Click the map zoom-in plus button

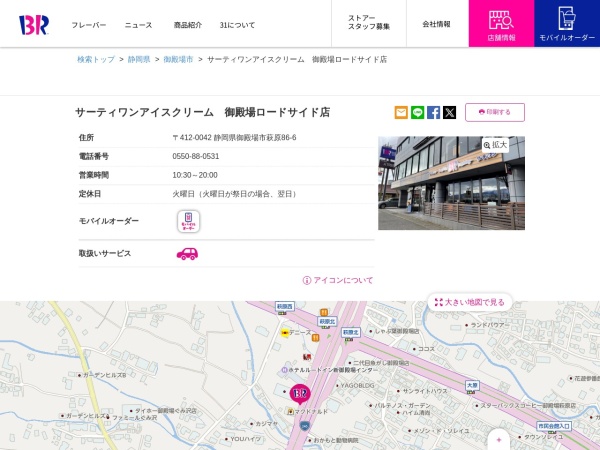coord(499,440)
